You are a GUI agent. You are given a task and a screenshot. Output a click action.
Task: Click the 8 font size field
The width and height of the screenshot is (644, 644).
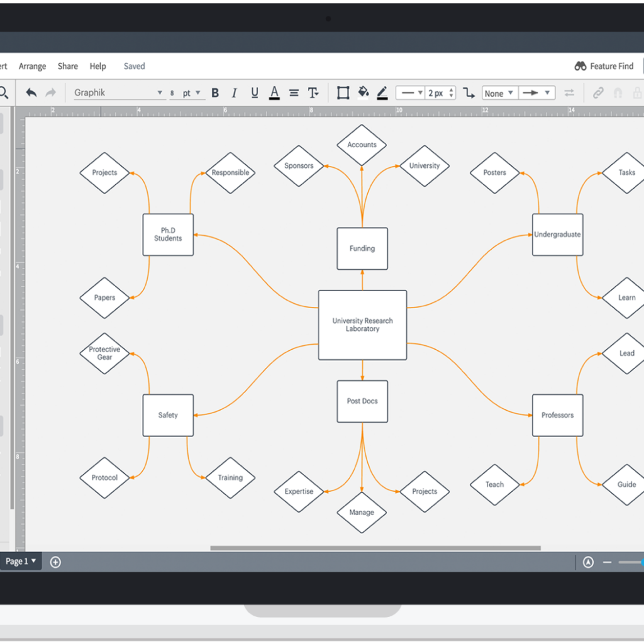(172, 93)
